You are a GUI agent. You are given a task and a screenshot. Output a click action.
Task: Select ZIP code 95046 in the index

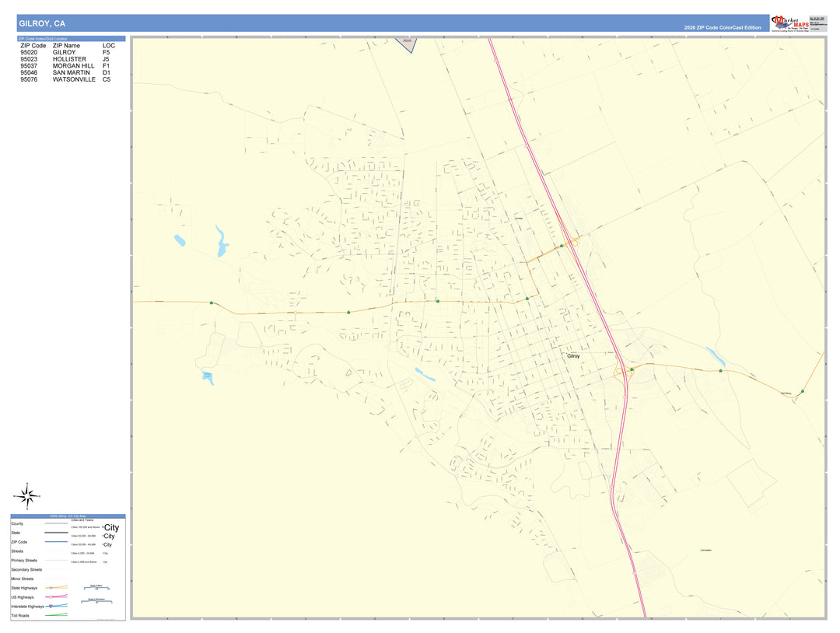(29, 73)
